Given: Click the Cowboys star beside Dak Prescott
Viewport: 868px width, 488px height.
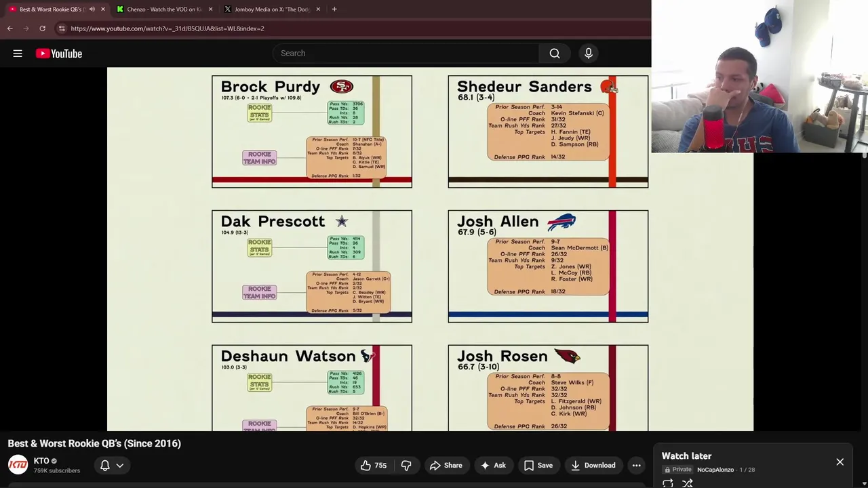Looking at the screenshot, I should coord(342,222).
